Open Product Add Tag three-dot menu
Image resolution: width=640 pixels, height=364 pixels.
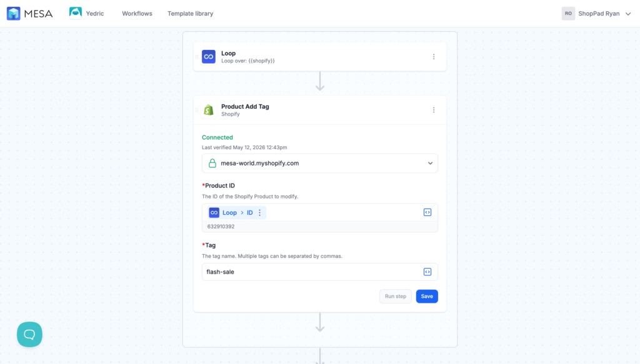(434, 110)
